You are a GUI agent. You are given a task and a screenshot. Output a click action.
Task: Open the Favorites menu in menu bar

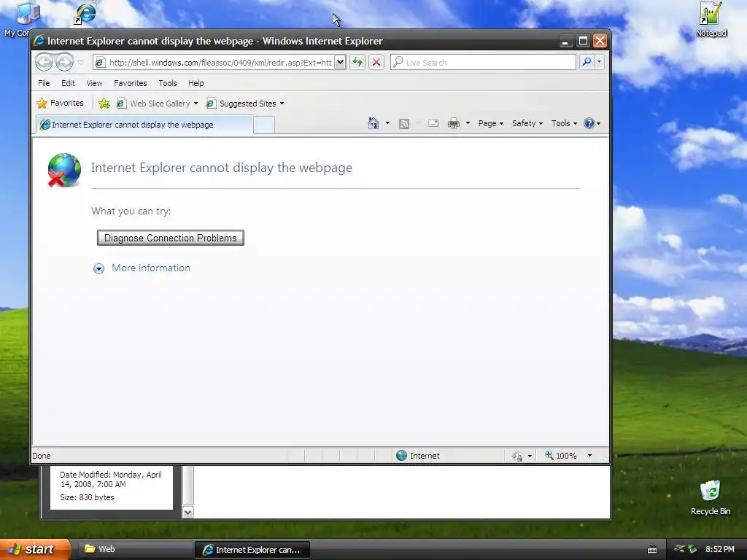pos(130,83)
